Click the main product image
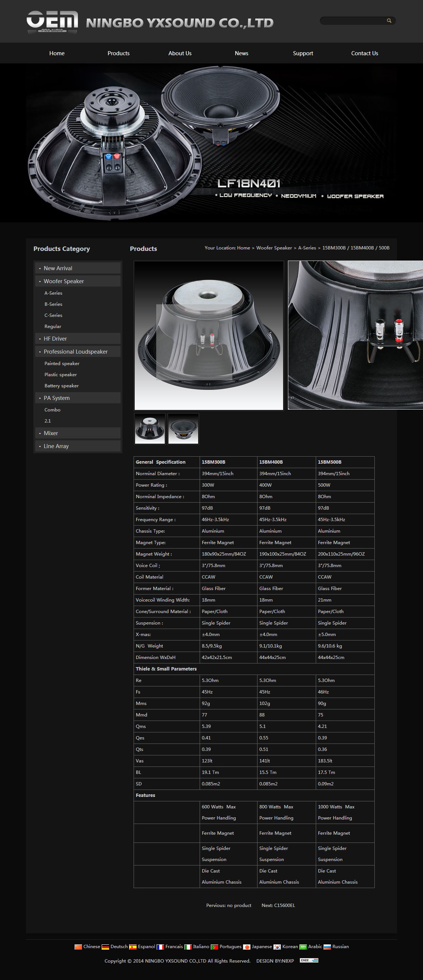Image resolution: width=423 pixels, height=980 pixels. click(209, 335)
